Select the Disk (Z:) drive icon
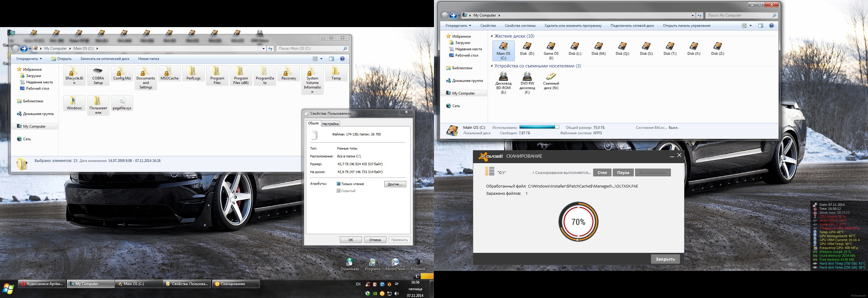The image size is (868, 298). click(x=718, y=49)
